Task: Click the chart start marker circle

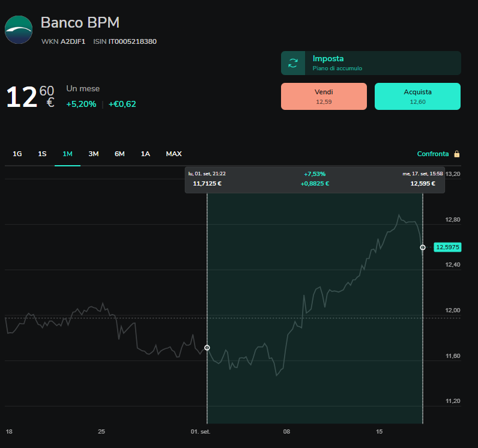Action: pyautogui.click(x=207, y=348)
